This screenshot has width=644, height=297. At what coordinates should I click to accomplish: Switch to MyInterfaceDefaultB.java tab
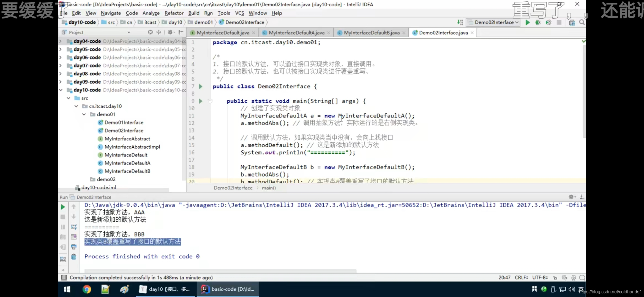[x=372, y=33]
